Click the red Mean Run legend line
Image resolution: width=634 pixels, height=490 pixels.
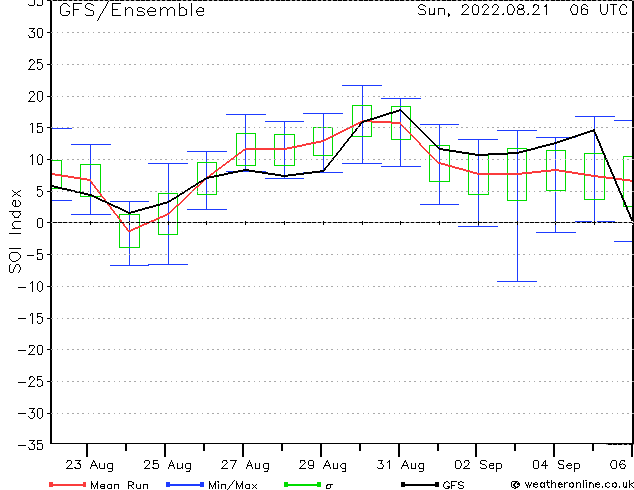pos(68,484)
